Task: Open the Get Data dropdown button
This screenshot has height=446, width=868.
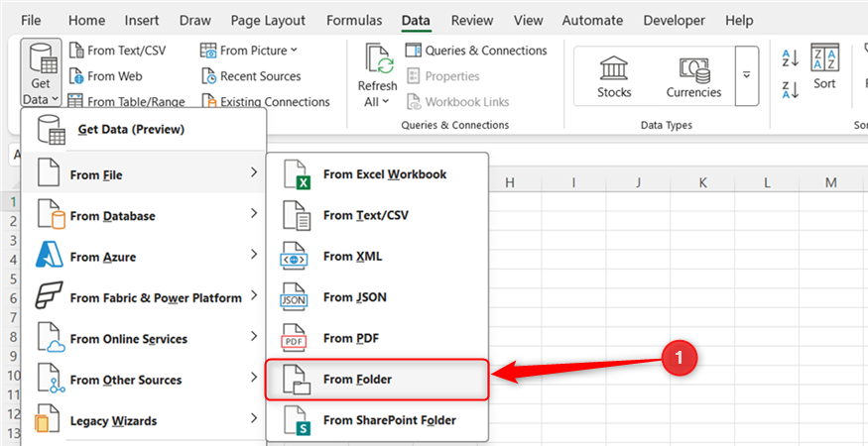Action: (42, 72)
